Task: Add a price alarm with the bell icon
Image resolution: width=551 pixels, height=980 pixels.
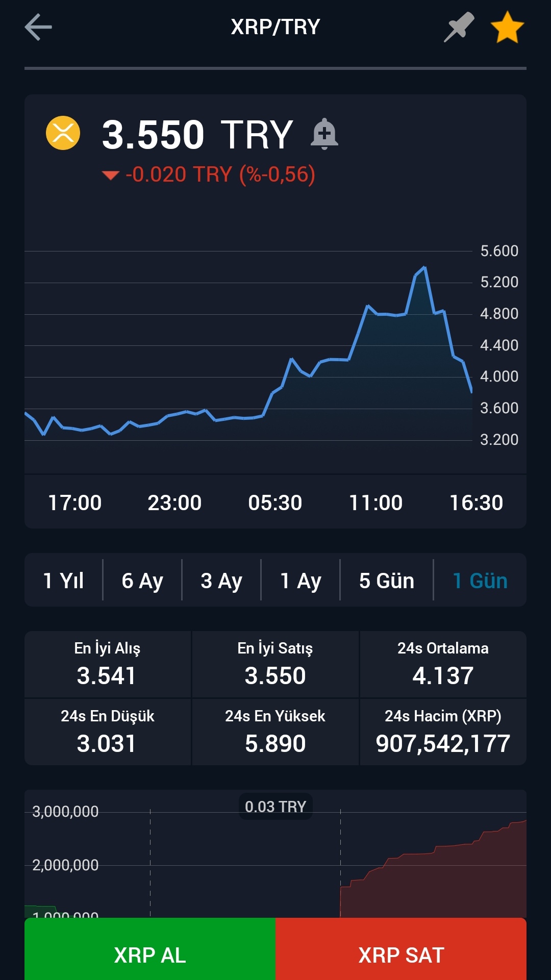Action: 324,134
